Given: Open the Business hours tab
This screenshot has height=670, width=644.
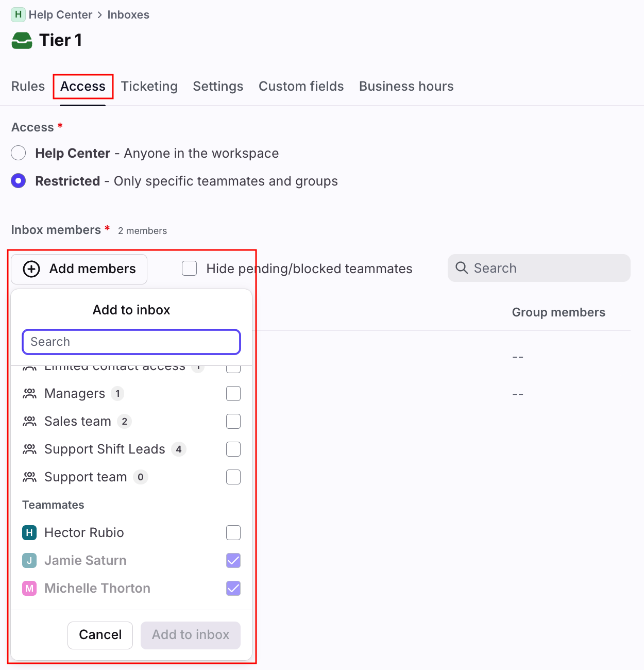Looking at the screenshot, I should (x=406, y=86).
